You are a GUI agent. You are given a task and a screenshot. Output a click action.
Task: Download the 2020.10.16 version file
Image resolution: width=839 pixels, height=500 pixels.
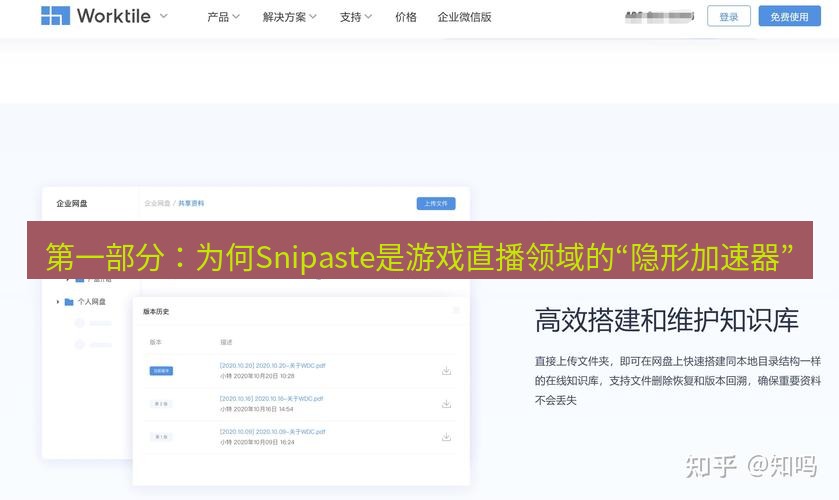[446, 404]
